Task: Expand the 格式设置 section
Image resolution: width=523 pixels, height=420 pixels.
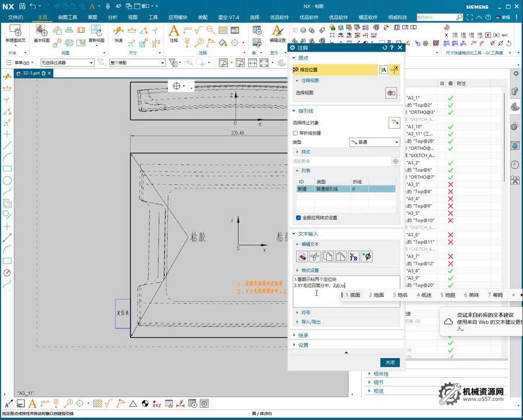Action: pos(310,270)
